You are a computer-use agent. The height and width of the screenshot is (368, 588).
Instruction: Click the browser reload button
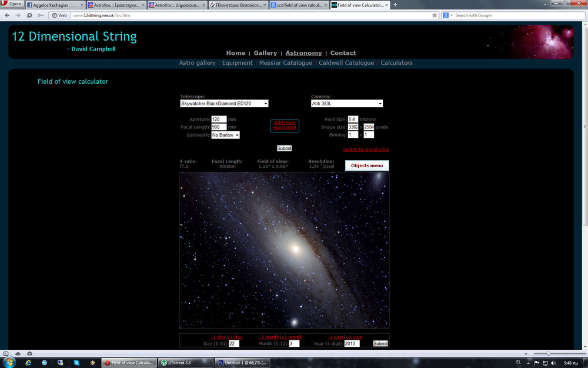[x=29, y=15]
